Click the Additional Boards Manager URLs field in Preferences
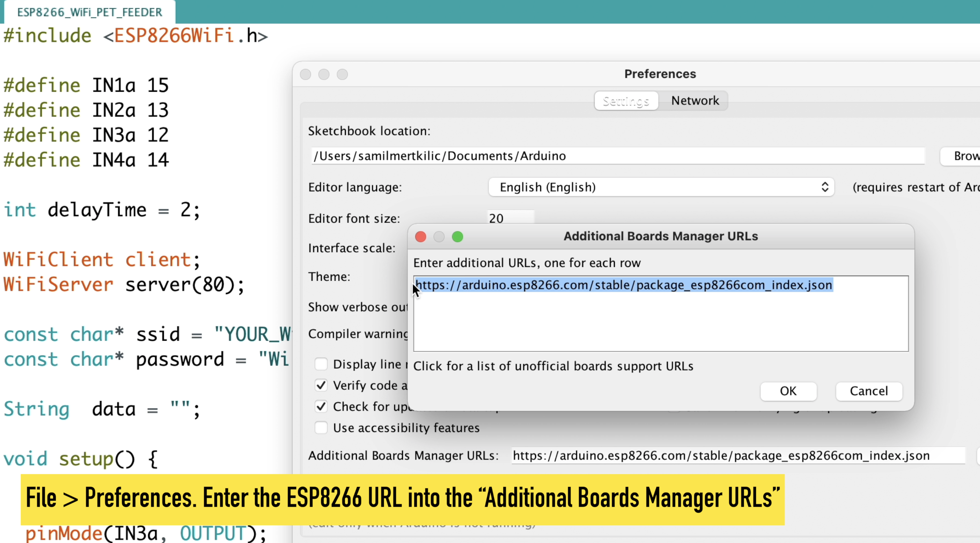The image size is (980, 543). (738, 456)
